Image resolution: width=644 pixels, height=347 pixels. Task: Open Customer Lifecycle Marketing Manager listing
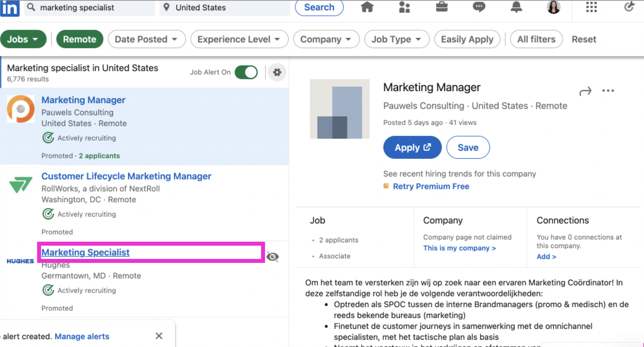coord(126,176)
